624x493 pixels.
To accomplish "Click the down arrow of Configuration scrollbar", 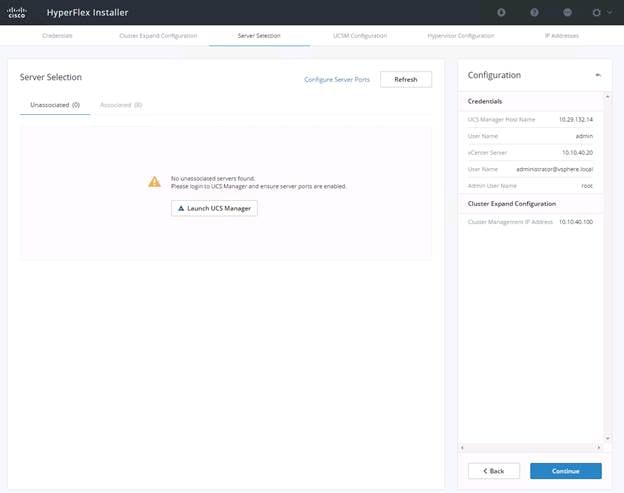I will coord(607,438).
